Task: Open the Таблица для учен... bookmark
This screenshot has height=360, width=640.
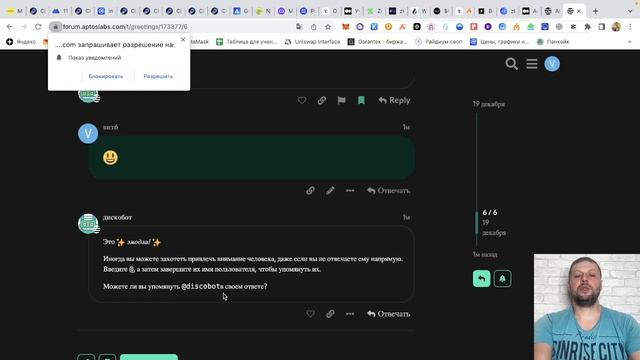Action: (x=247, y=42)
